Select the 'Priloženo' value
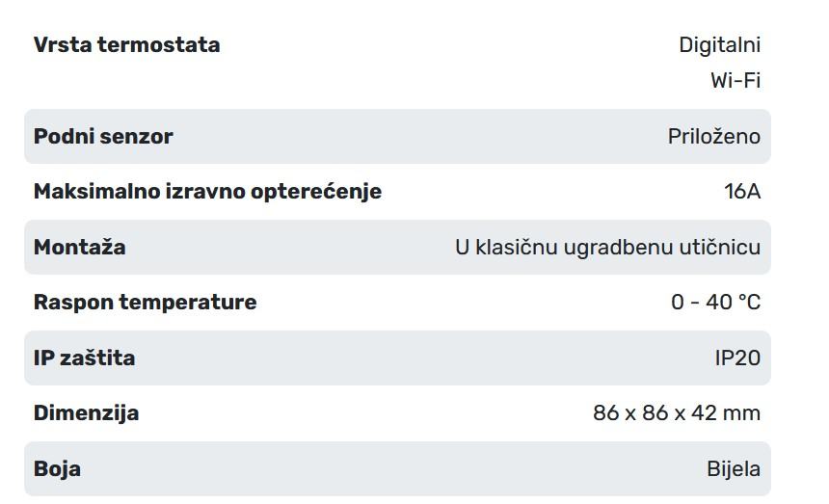Screen dimensions: 829x504 point(713,137)
